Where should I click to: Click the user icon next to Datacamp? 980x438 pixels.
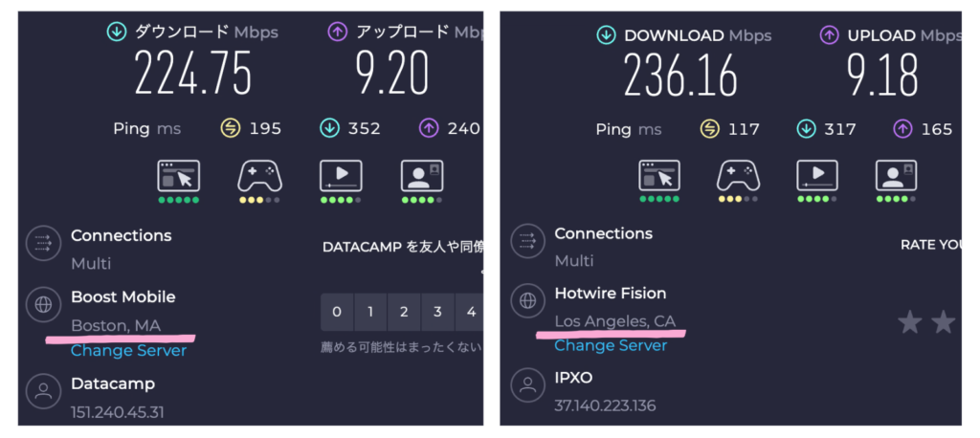pyautogui.click(x=43, y=392)
